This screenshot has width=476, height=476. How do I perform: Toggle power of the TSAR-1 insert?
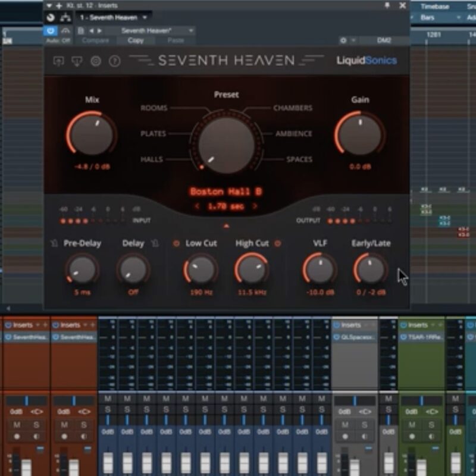click(x=403, y=337)
